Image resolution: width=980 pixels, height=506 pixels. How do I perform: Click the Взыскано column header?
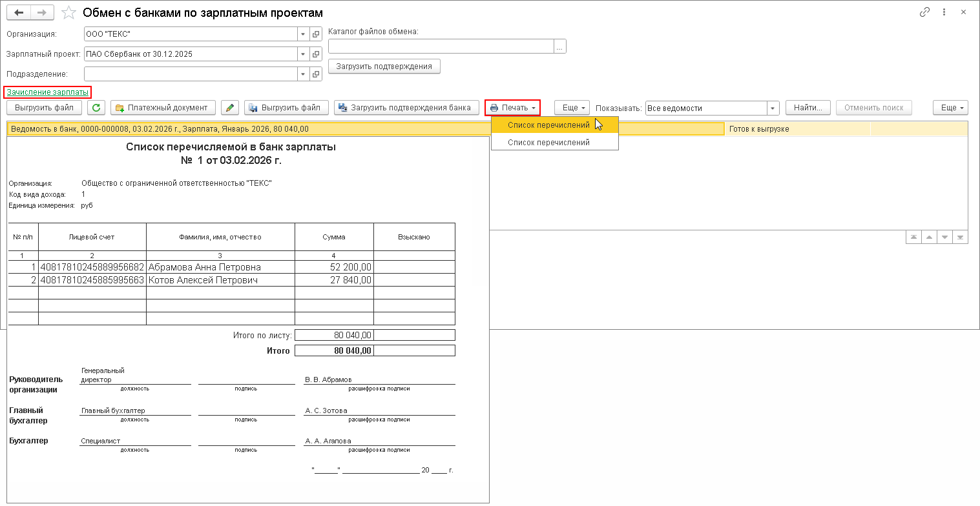(x=414, y=237)
